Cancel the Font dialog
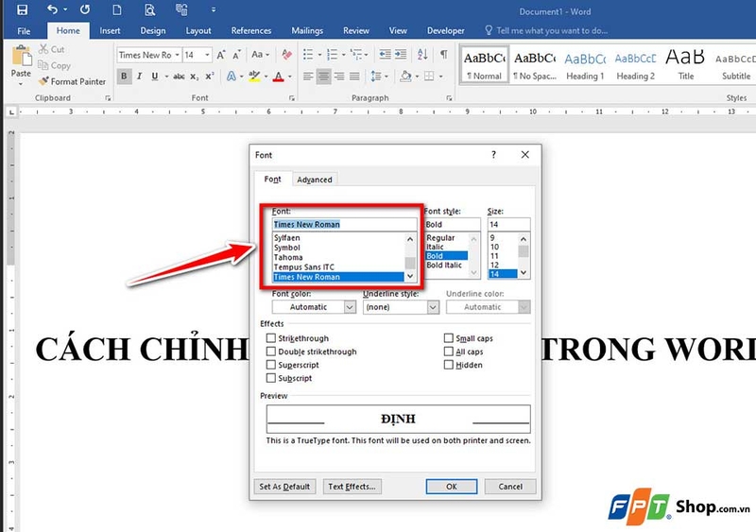Screen dimensions: 756x532 510,487
